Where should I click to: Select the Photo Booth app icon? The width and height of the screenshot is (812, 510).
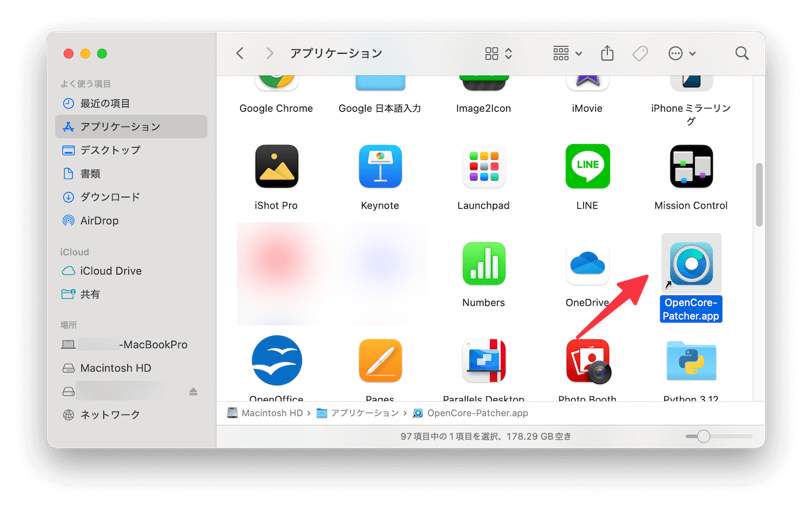click(x=588, y=361)
